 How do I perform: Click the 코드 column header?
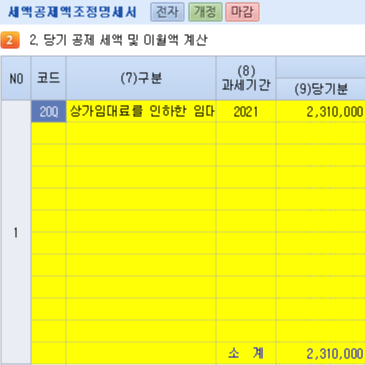pos(49,78)
